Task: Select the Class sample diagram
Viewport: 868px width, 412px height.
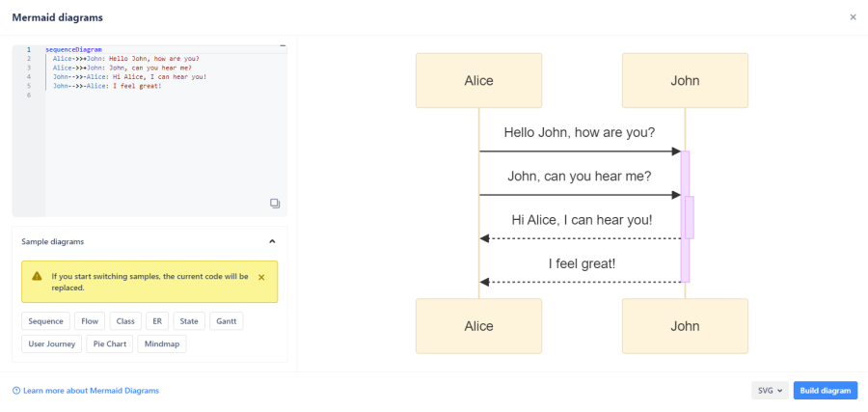Action: (125, 321)
